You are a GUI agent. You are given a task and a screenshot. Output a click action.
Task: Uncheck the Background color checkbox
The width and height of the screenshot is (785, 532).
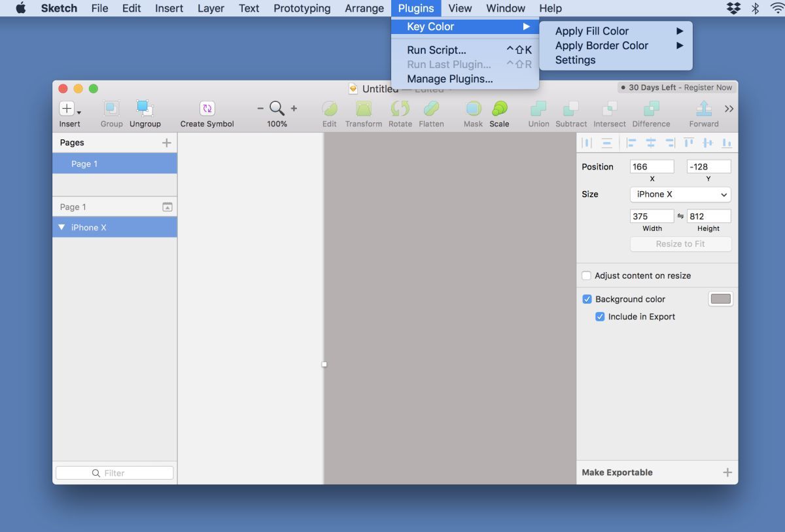click(587, 299)
